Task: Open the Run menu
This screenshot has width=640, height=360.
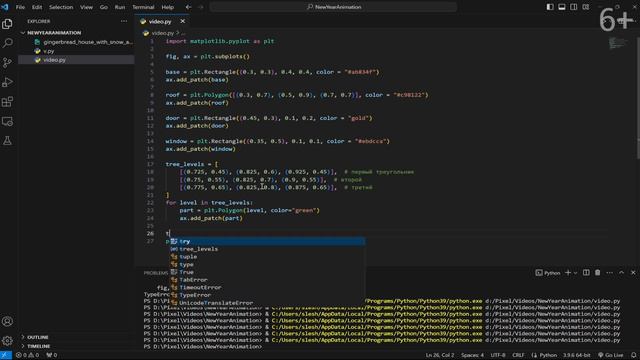Action: [x=120, y=7]
